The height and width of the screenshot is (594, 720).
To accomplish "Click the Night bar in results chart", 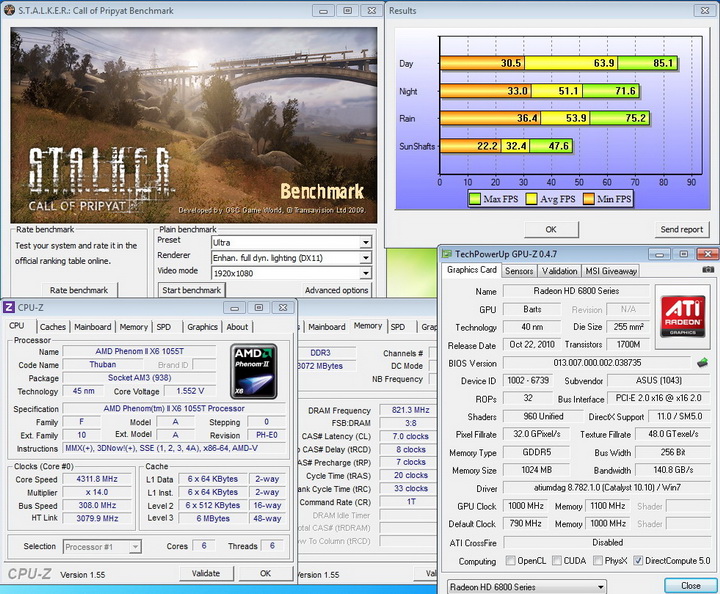I will [x=540, y=91].
